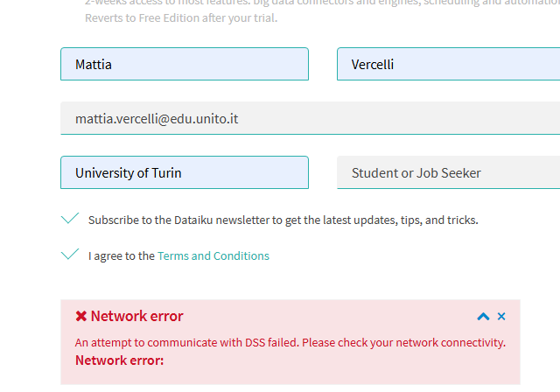Toggle the Terms agreement checkmark
The width and height of the screenshot is (560, 392).
70,254
